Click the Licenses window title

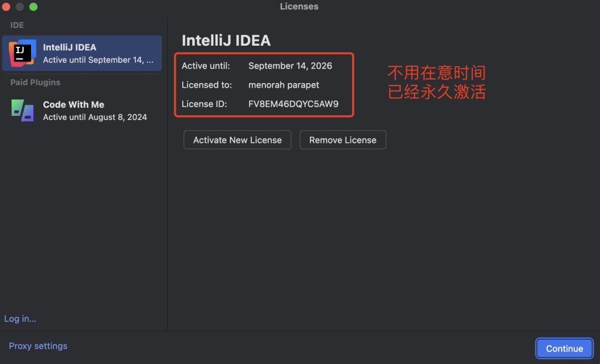(299, 6)
